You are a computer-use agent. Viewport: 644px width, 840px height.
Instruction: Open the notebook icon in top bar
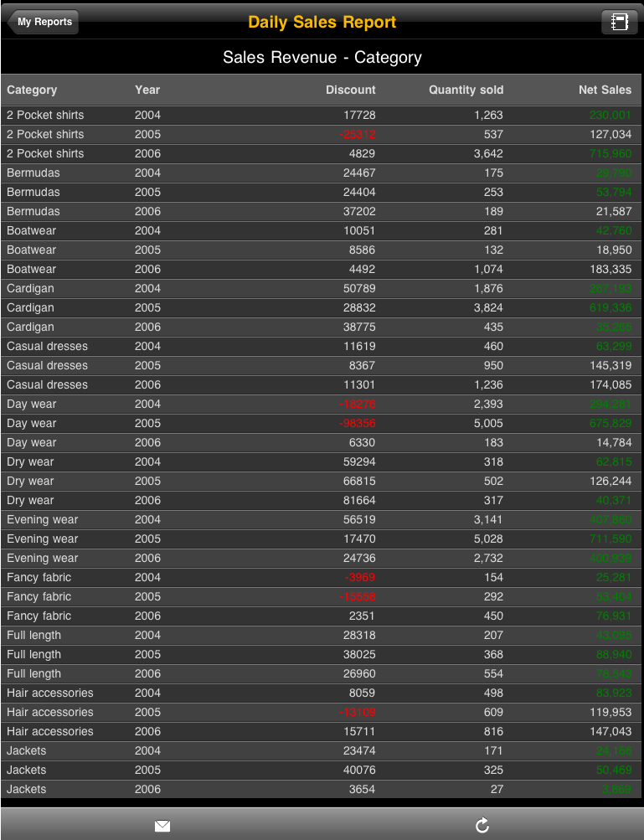click(x=619, y=23)
